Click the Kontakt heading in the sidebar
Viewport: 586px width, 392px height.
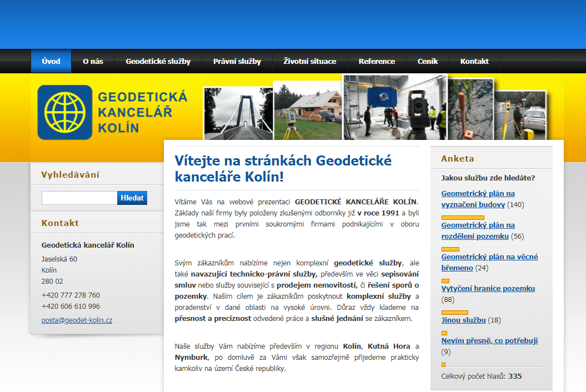pyautogui.click(x=60, y=223)
